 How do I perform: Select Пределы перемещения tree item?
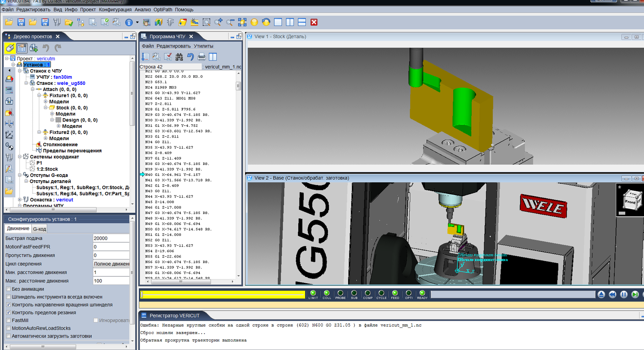[72, 151]
